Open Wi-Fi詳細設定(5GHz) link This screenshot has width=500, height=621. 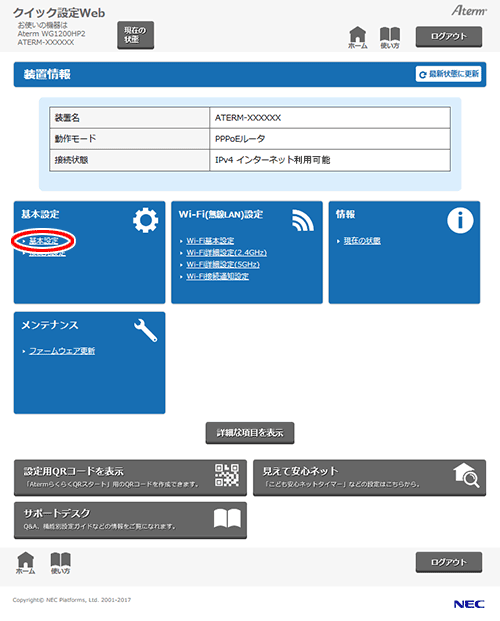click(223, 264)
